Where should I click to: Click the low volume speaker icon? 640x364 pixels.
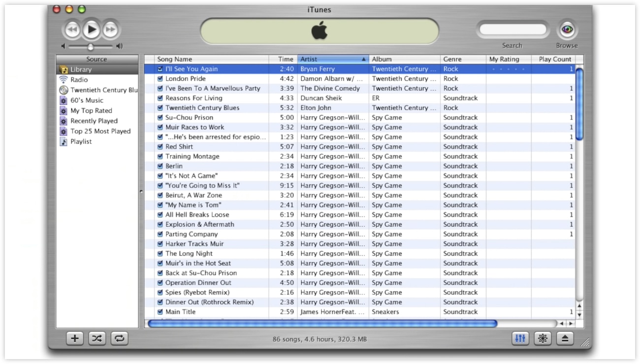point(63,46)
